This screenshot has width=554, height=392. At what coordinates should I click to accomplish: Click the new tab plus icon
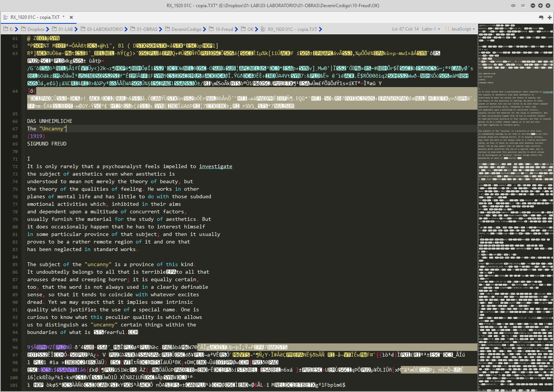549,17
